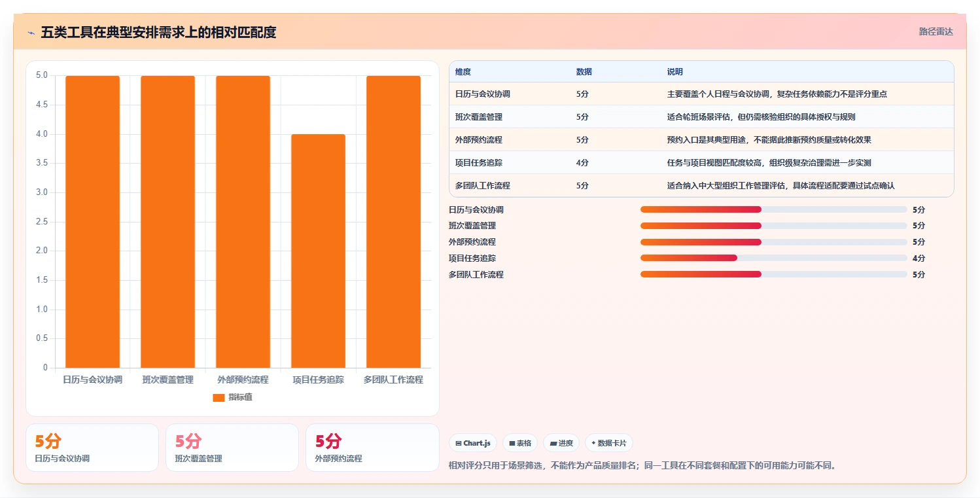Toggle the 指标值 legend item in the chart
The height and width of the screenshot is (498, 980).
(233, 397)
